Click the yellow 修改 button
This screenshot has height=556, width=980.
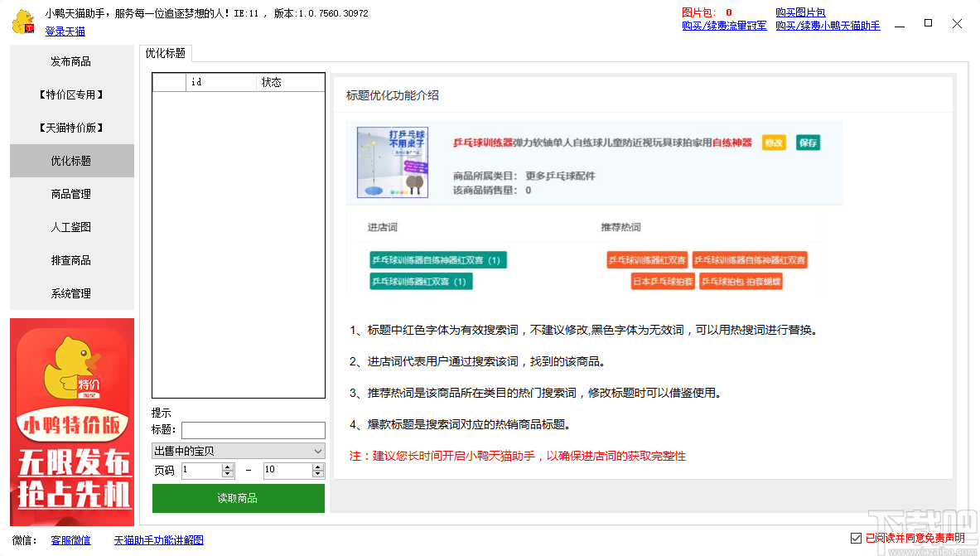coord(774,143)
